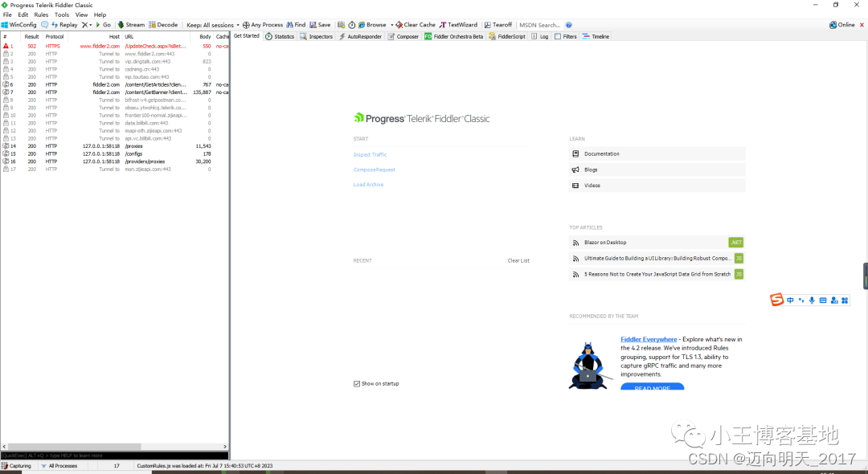Toggle Capturing in the status bar
Viewport: 868px width, 474px height.
coord(17,466)
